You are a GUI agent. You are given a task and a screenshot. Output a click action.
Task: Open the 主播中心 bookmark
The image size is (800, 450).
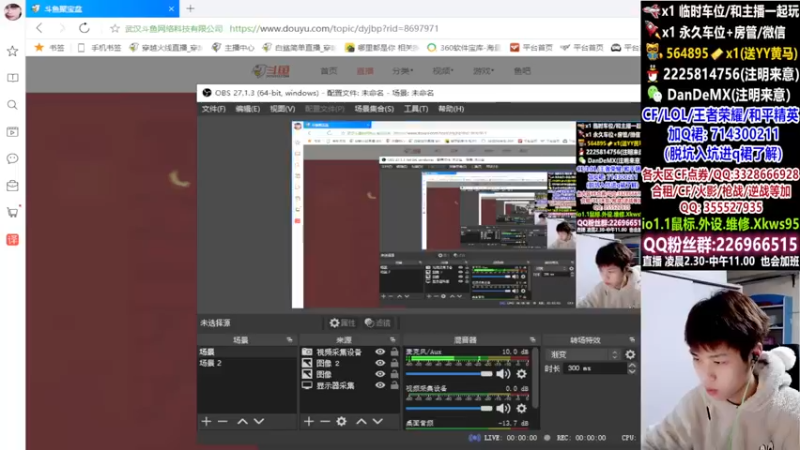(233, 47)
